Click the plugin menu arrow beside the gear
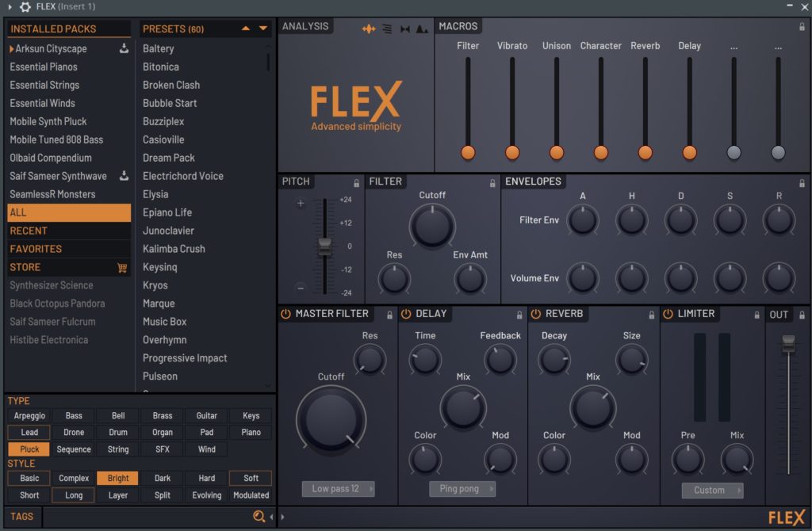 pyautogui.click(x=10, y=6)
